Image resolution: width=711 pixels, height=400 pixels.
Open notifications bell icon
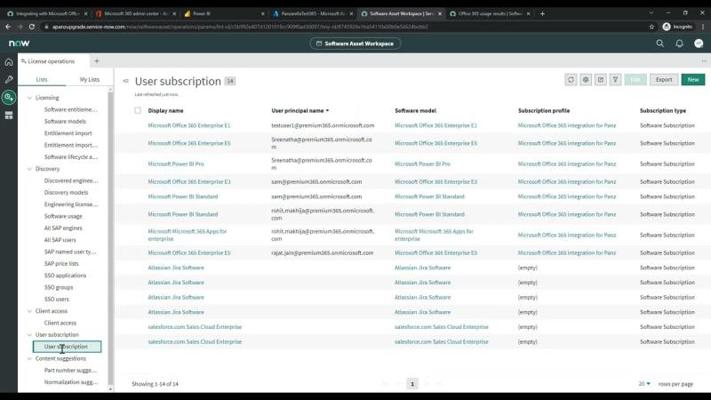679,43
